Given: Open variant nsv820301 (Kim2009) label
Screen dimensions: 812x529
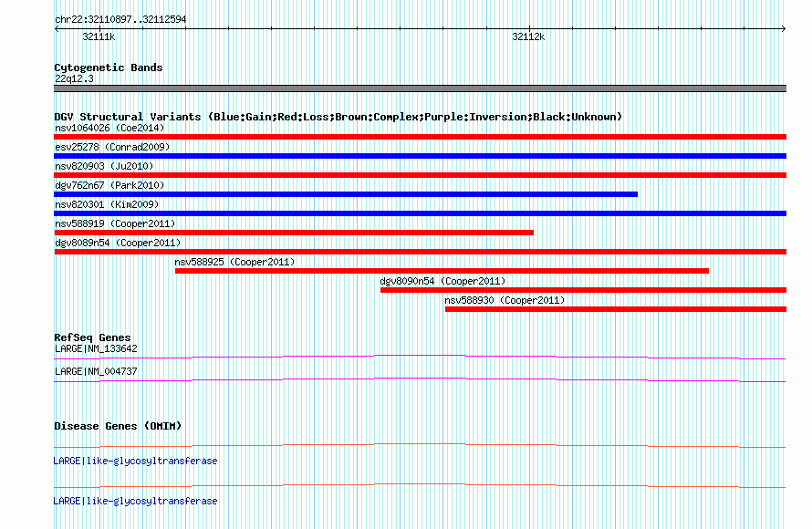Looking at the screenshot, I should click(107, 204).
